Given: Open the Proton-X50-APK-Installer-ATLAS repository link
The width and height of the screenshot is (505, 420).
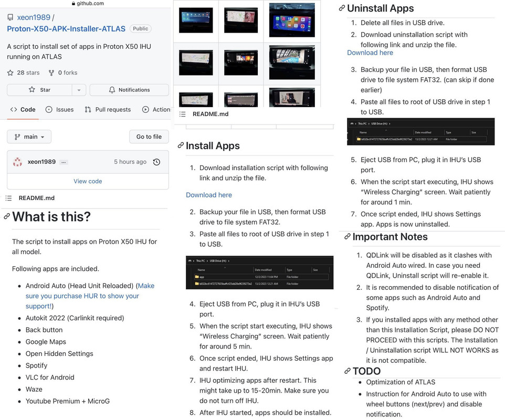Looking at the screenshot, I should pyautogui.click(x=66, y=29).
